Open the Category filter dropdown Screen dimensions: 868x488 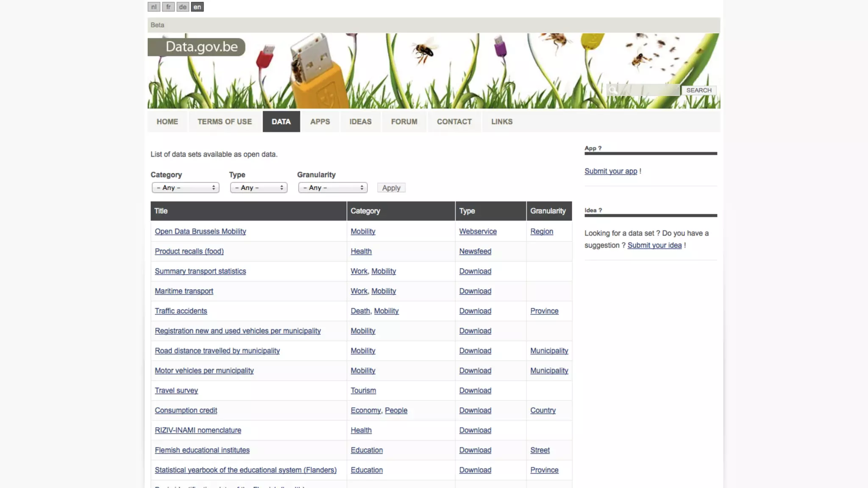(186, 188)
